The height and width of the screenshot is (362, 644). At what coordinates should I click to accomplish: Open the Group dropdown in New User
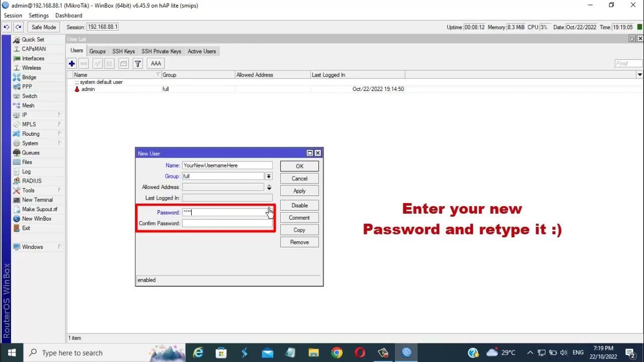pos(269,176)
